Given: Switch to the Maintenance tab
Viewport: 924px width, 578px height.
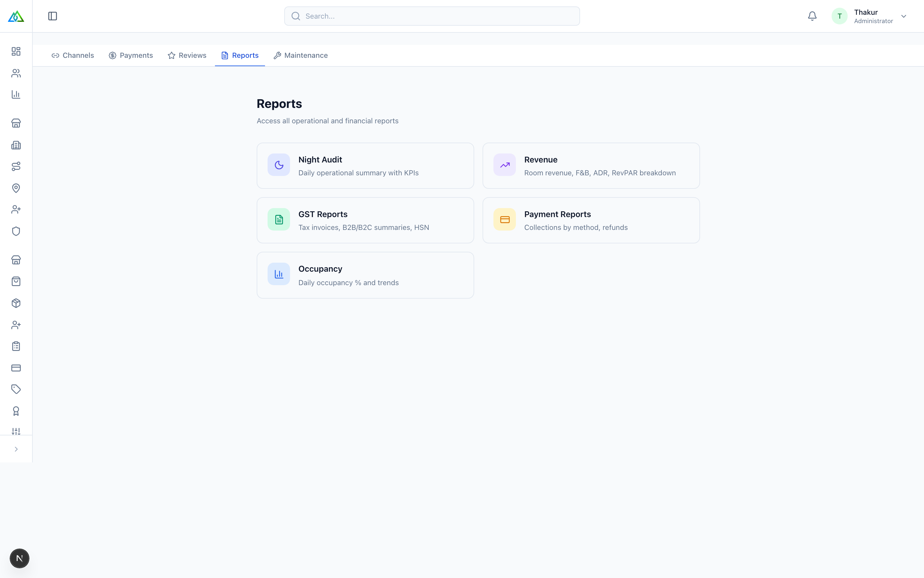Looking at the screenshot, I should (301, 56).
